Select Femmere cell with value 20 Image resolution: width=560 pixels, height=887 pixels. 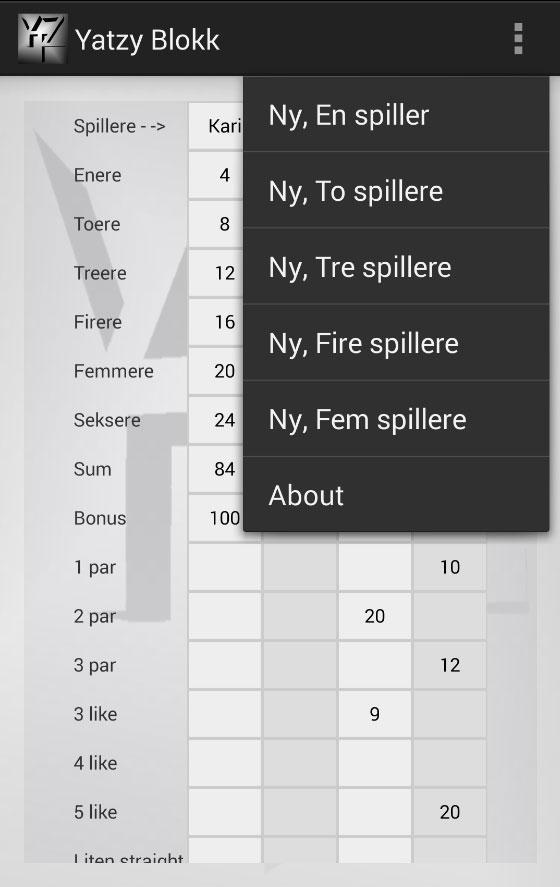click(216, 371)
